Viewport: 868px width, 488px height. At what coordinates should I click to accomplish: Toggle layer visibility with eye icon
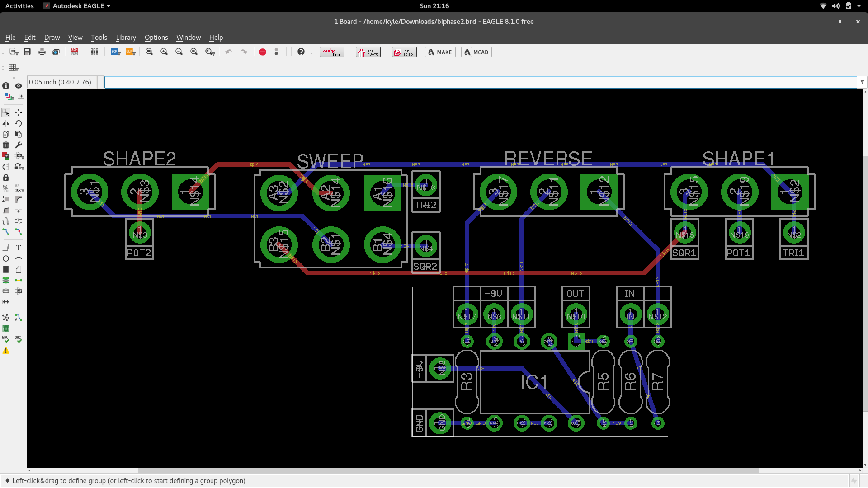point(19,86)
